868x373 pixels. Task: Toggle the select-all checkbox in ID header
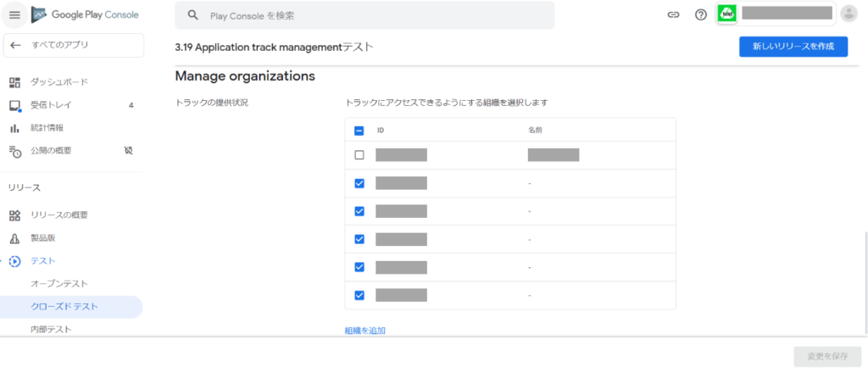(x=359, y=131)
